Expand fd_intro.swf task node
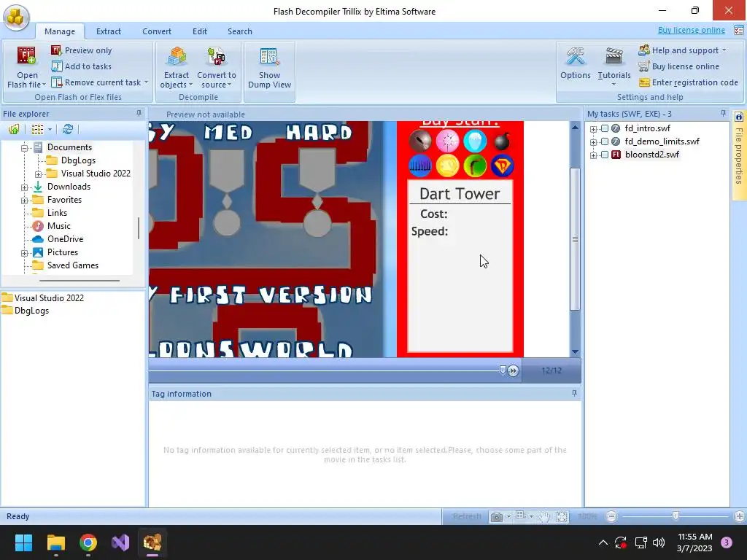 [x=593, y=129]
